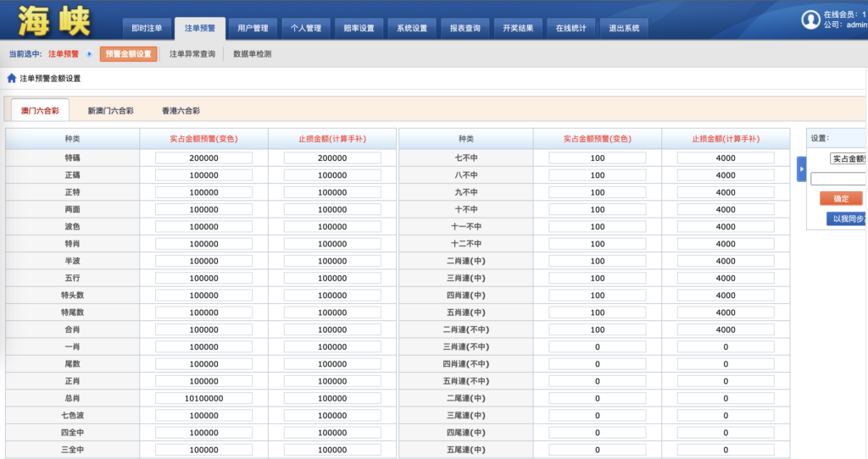Click the home icon beside 注单预警金额设置
The width and height of the screenshot is (868, 459).
[12, 78]
